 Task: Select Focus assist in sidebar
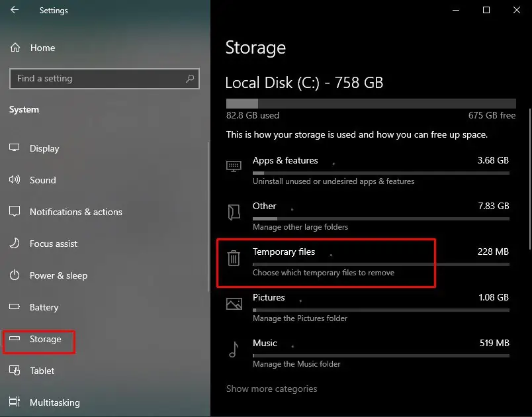click(x=54, y=244)
